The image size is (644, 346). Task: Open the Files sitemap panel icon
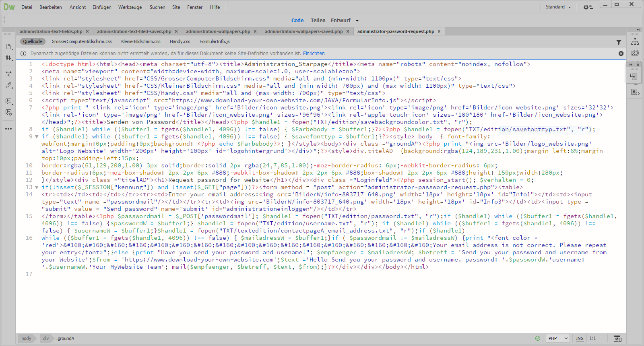pyautogui.click(x=635, y=41)
